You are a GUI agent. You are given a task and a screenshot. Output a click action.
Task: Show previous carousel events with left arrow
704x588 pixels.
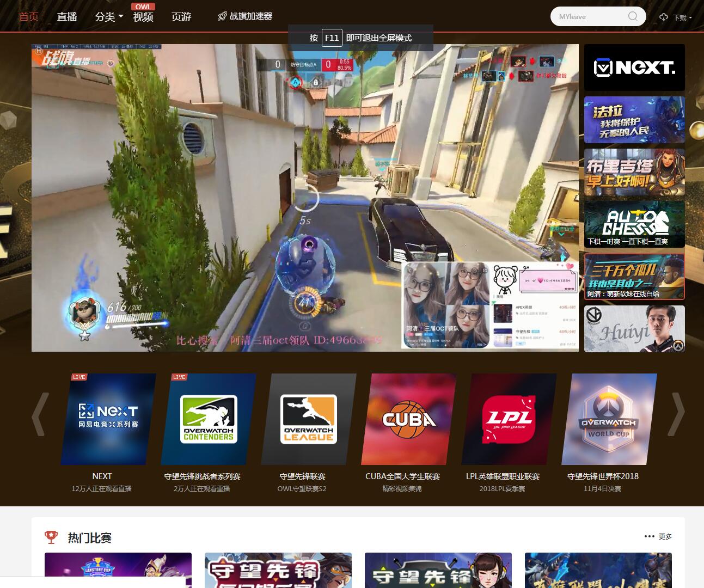40,415
